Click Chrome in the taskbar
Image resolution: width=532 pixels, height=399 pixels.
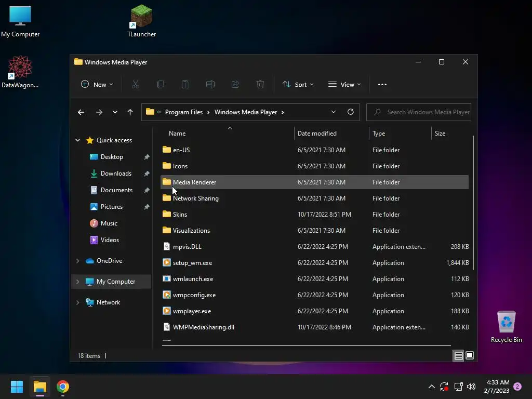pos(63,387)
